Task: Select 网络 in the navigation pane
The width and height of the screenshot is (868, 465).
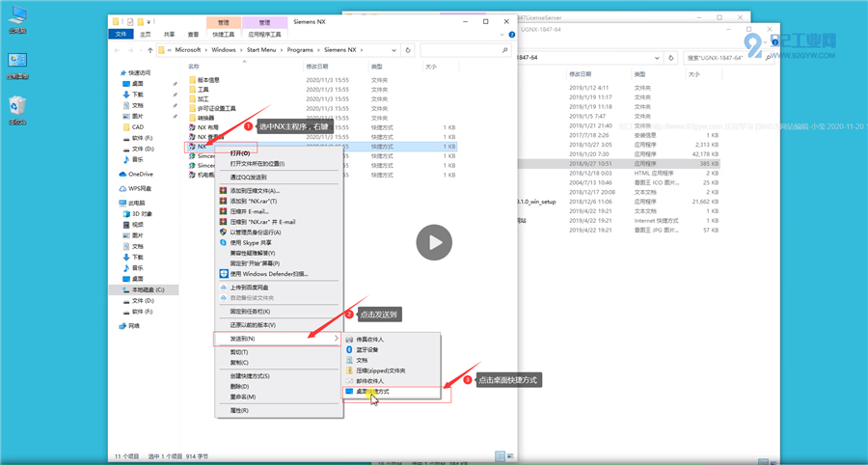Action: click(x=134, y=326)
